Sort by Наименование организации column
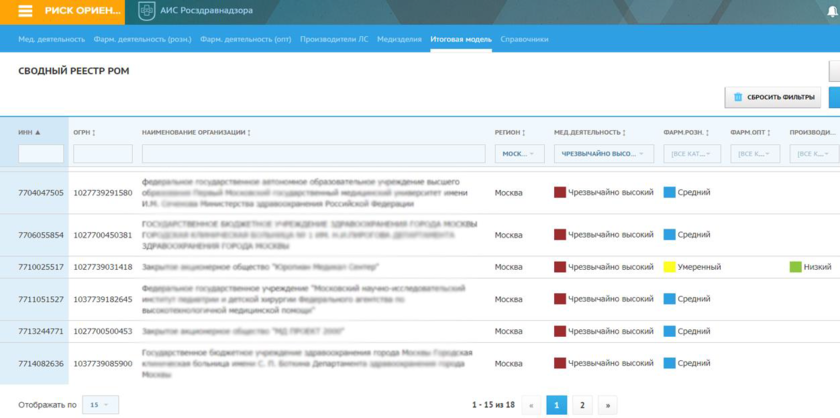Image resolution: width=840 pixels, height=418 pixels. (249, 132)
